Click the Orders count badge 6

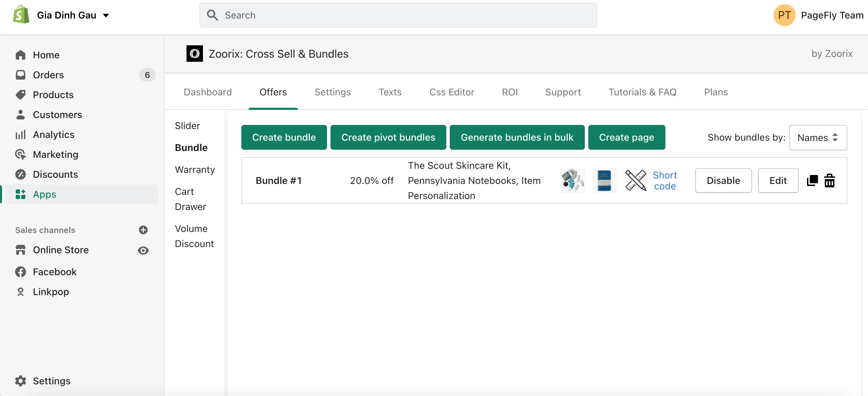147,75
